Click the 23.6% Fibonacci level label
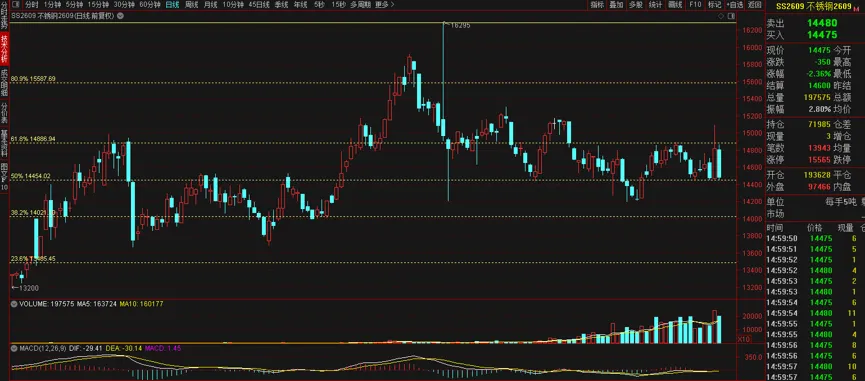The height and width of the screenshot is (381, 865). [33, 258]
